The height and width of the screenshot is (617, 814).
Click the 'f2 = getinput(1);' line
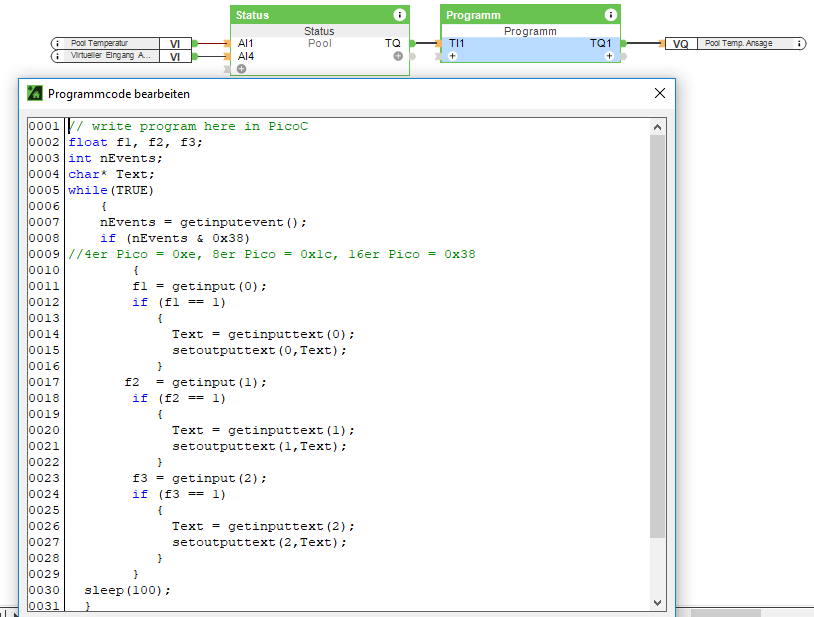click(196, 382)
